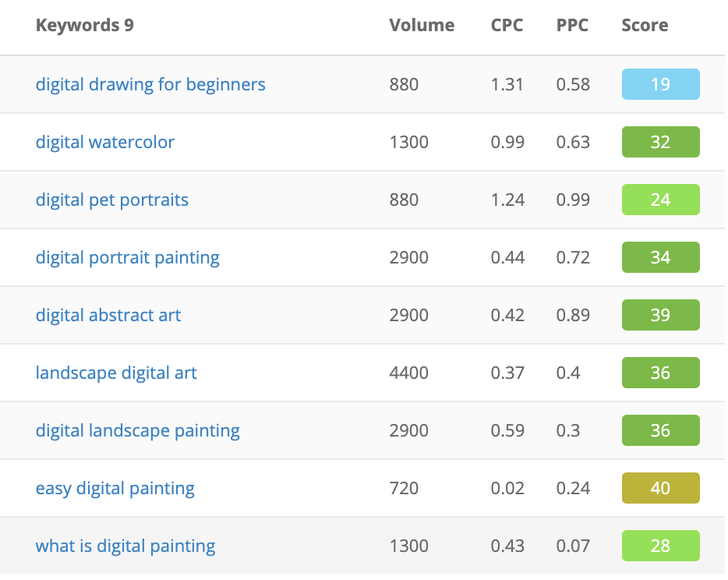Open the 'digital watercolor' keyword link

(104, 142)
